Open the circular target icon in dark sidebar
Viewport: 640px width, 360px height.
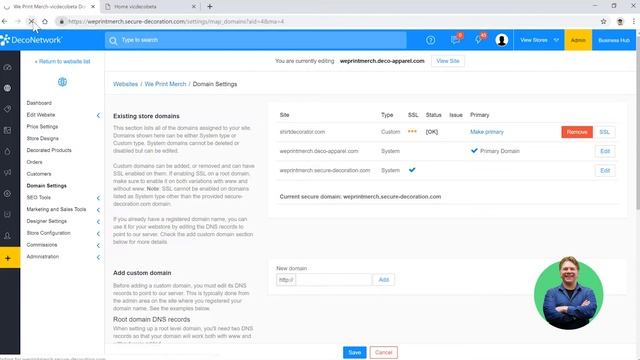(7, 193)
